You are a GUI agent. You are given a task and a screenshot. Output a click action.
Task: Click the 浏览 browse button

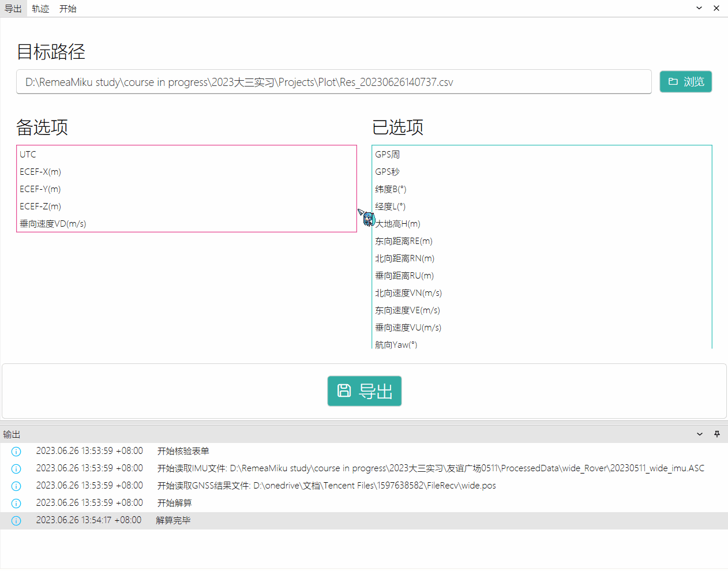tap(686, 82)
